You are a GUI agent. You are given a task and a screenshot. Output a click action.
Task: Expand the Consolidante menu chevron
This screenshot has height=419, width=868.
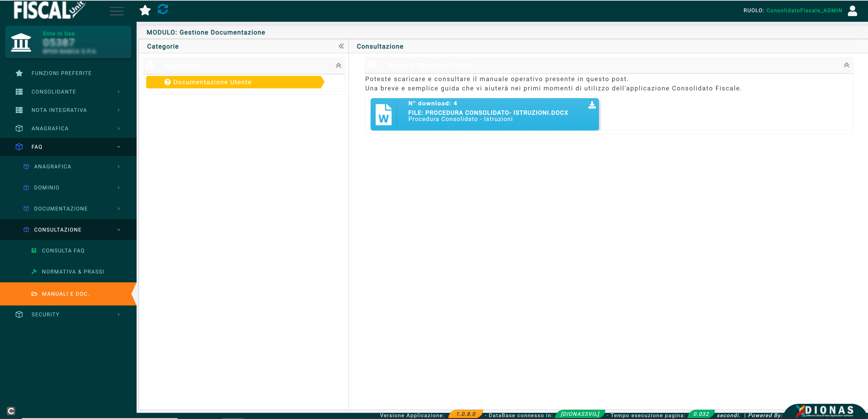coord(119,92)
